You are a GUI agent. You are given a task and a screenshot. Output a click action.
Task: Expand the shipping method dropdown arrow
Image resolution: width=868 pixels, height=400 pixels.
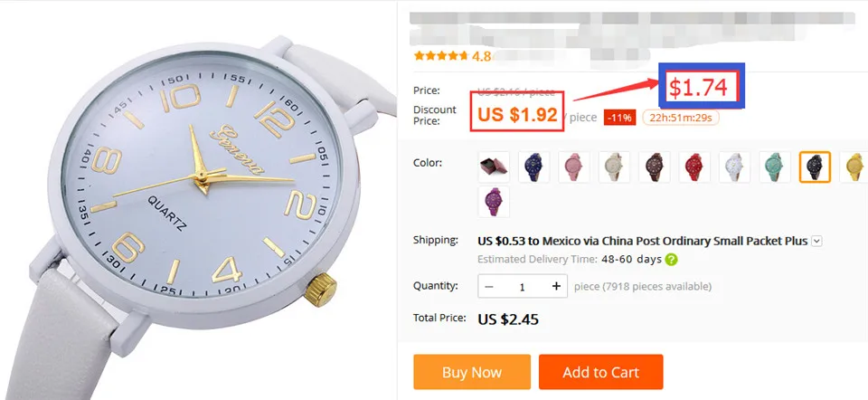point(816,241)
